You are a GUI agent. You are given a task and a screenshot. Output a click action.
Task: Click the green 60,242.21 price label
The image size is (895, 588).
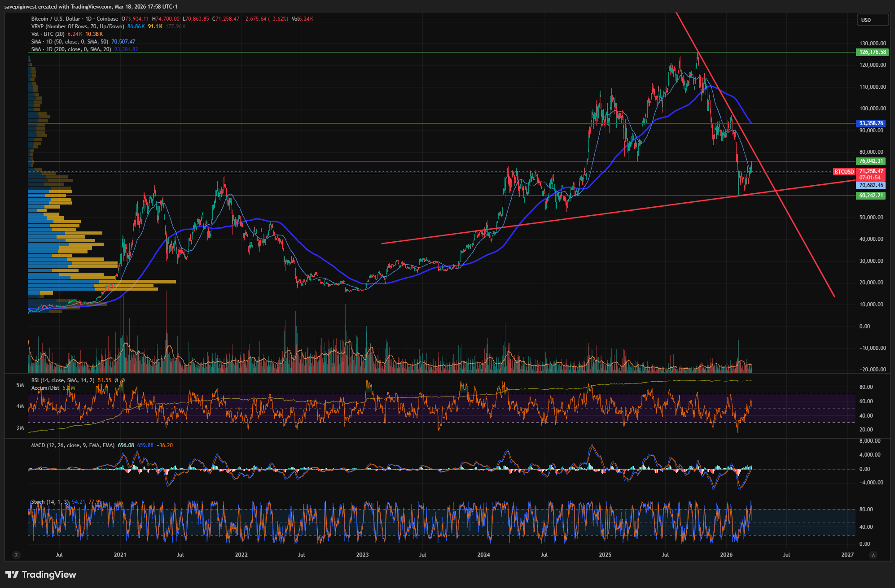(871, 196)
